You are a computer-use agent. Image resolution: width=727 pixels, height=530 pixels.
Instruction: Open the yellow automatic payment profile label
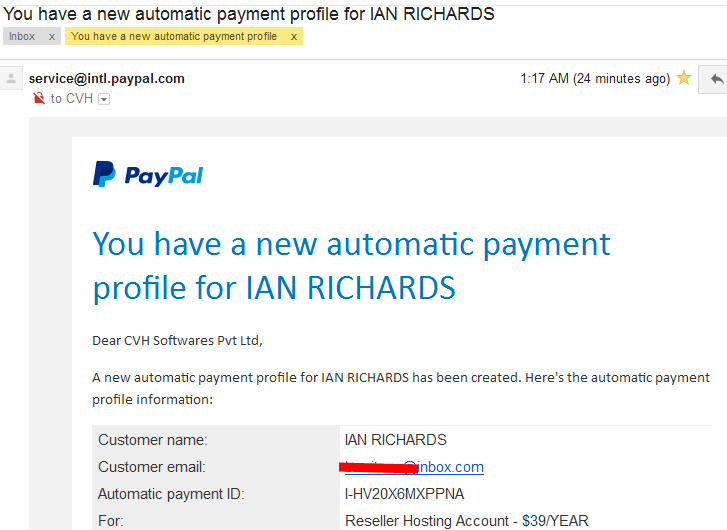174,36
